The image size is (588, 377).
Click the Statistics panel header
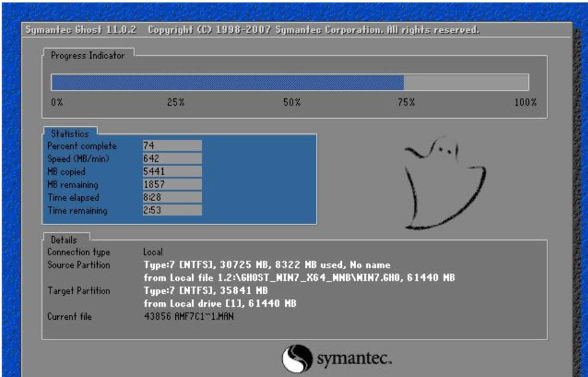[70, 133]
